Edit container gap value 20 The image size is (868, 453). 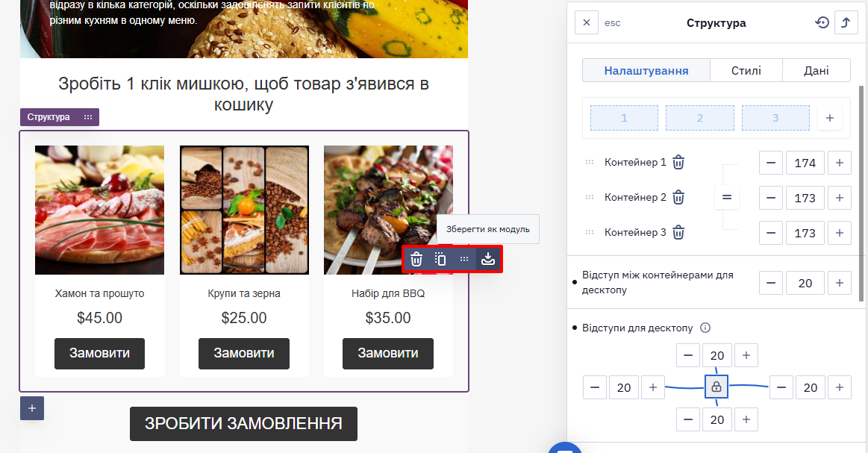pyautogui.click(x=805, y=283)
